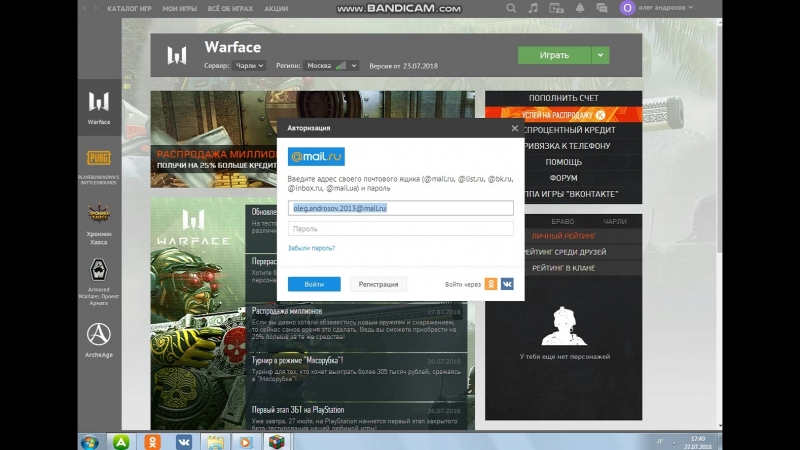Open the green A taskbar icon
The width and height of the screenshot is (800, 450).
(121, 442)
